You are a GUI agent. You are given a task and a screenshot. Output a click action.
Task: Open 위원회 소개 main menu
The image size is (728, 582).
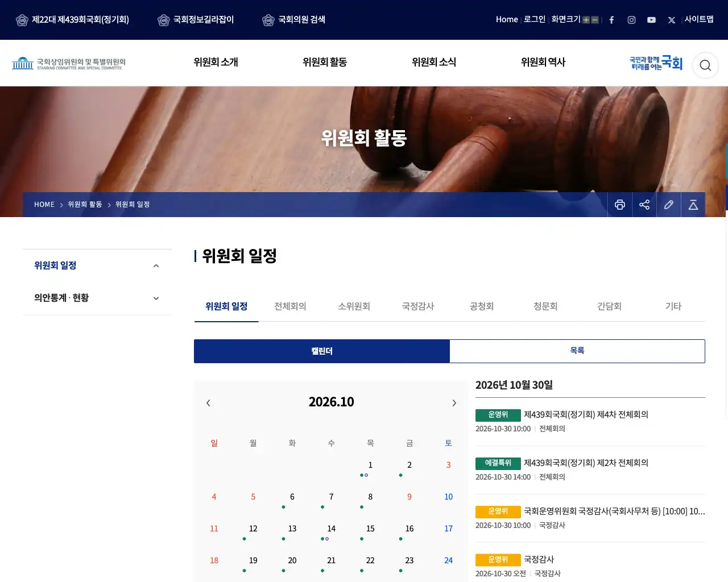click(216, 63)
